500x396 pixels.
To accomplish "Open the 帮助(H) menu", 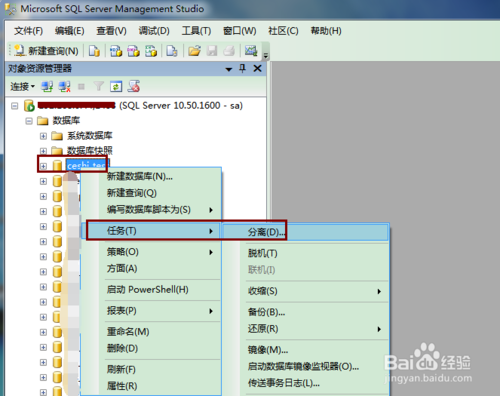I will (326, 31).
